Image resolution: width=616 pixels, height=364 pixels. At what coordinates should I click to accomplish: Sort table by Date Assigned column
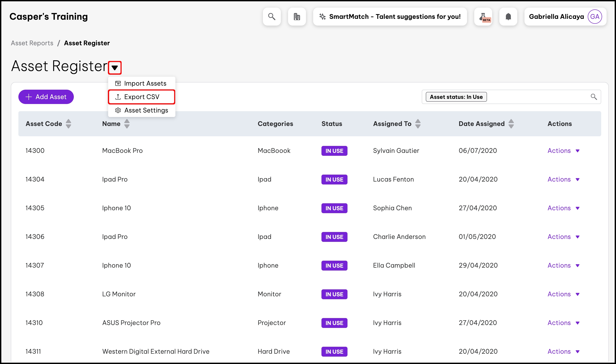coord(511,124)
